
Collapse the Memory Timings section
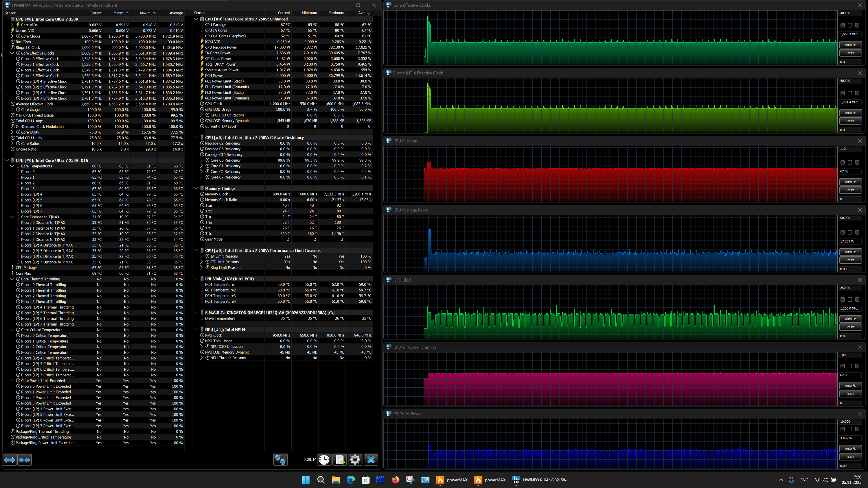pos(196,188)
